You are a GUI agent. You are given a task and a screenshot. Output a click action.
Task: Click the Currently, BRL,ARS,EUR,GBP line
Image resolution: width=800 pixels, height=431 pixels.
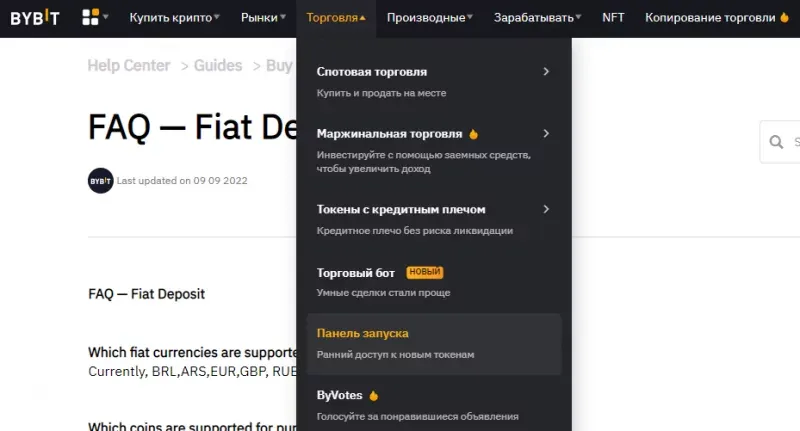tap(192, 371)
